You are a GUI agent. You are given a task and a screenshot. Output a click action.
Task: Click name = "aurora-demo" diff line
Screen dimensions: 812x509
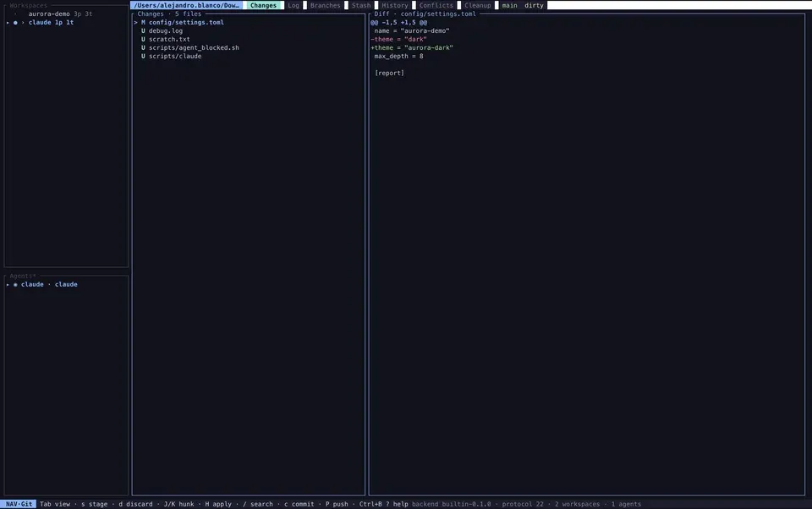click(x=412, y=30)
